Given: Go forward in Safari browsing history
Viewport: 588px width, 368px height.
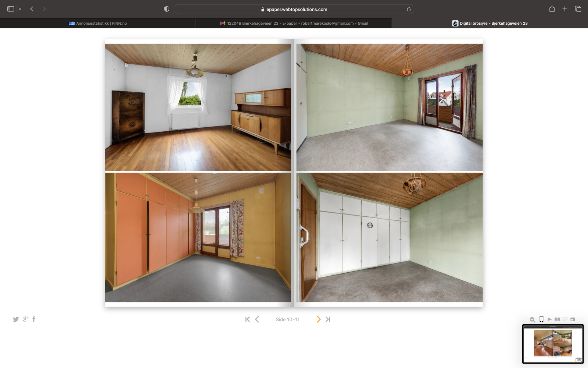Looking at the screenshot, I should (x=44, y=9).
